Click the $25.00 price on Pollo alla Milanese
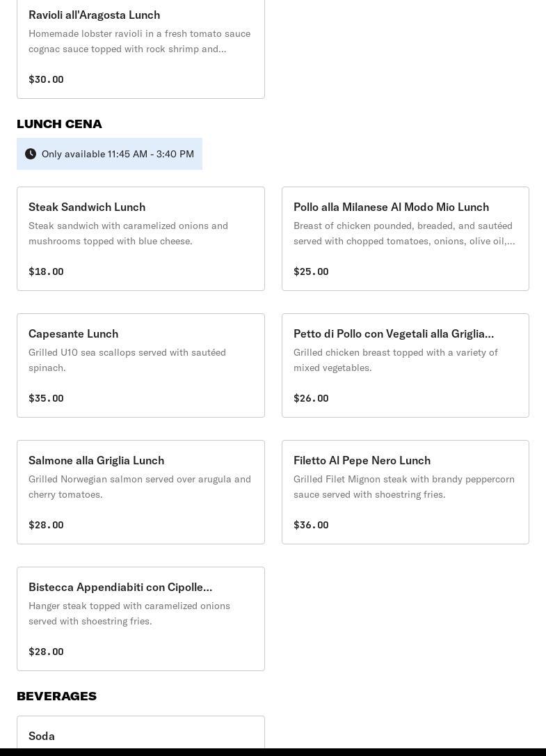Screen dimensions: 546x756 click(311, 271)
